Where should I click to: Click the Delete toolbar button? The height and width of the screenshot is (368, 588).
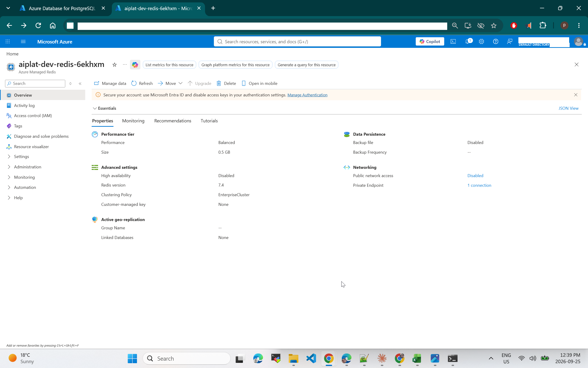[226, 83]
